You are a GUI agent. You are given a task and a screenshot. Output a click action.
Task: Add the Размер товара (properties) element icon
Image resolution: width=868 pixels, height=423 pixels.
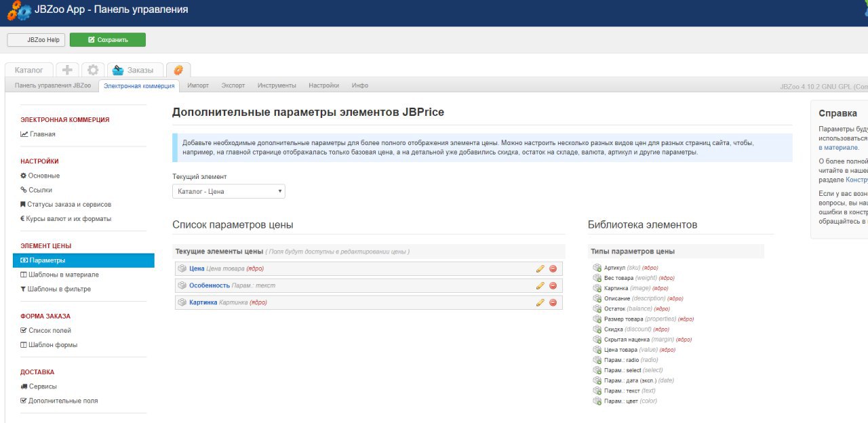click(x=597, y=319)
